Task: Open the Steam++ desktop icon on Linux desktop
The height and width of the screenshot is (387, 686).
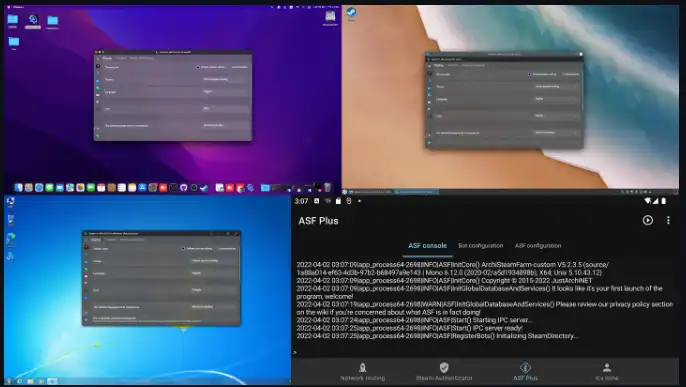Action: [351, 14]
